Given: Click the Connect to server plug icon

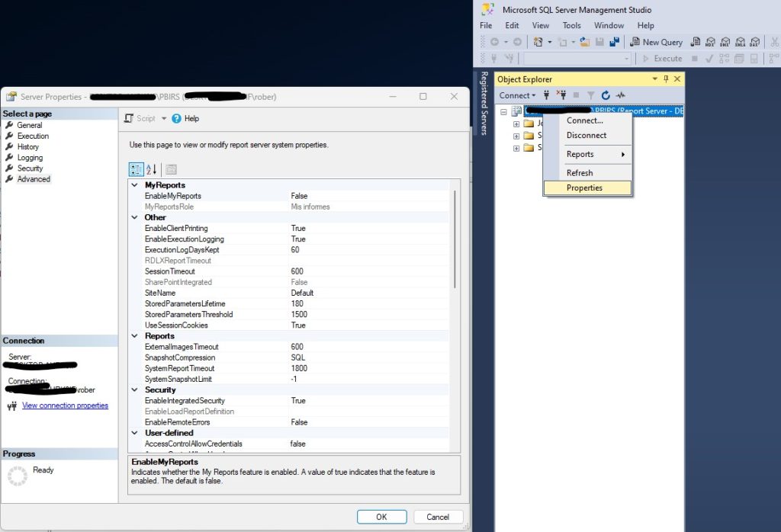Looking at the screenshot, I should click(547, 95).
